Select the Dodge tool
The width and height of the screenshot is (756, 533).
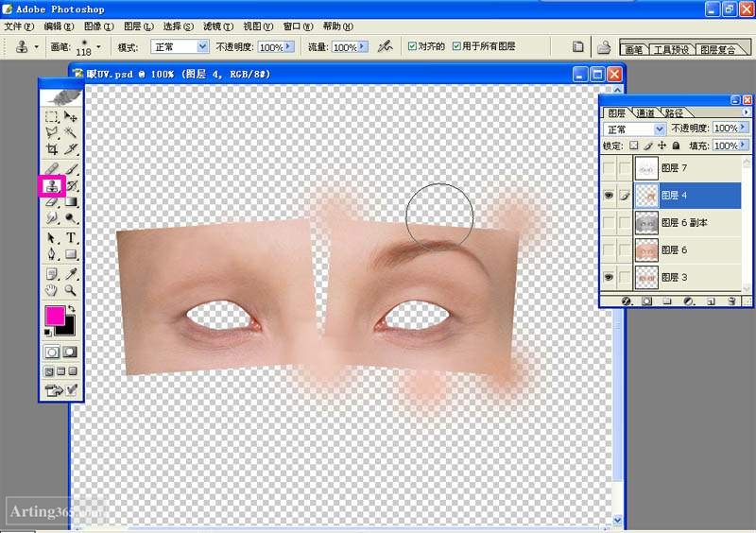tap(70, 218)
